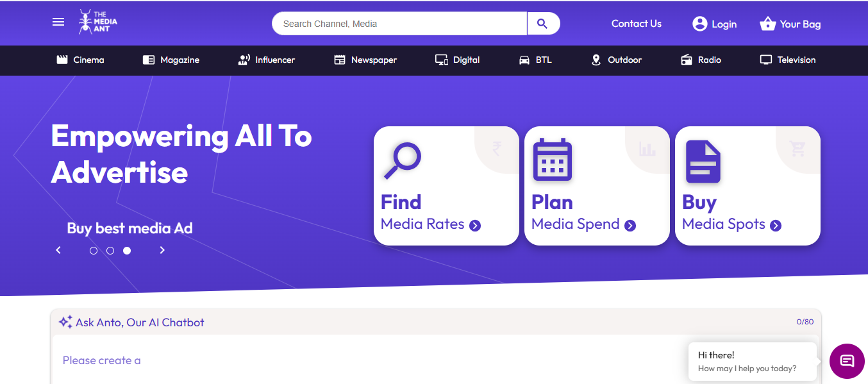Click the Find magnifying glass icon

click(402, 161)
